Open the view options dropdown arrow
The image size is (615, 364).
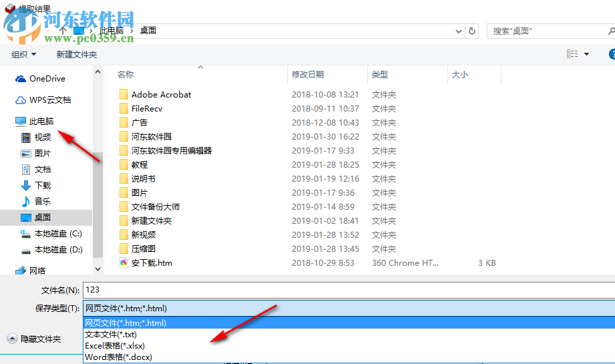[x=587, y=54]
